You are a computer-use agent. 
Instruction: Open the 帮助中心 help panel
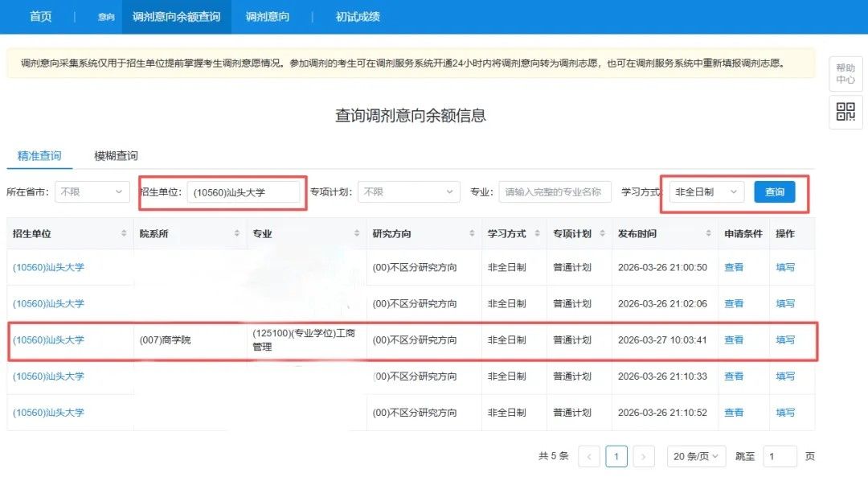tap(845, 74)
